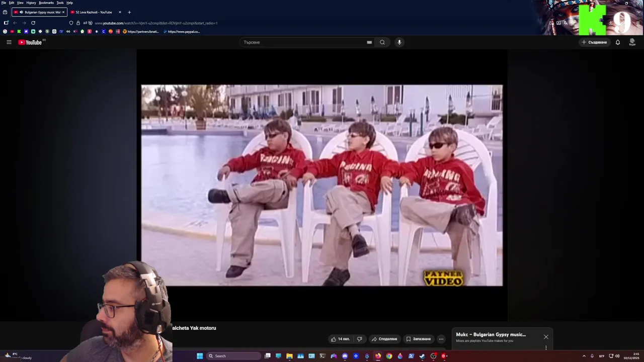644x362 pixels.
Task: Open the Микс panel vertical dots menu
Action: 546,347
